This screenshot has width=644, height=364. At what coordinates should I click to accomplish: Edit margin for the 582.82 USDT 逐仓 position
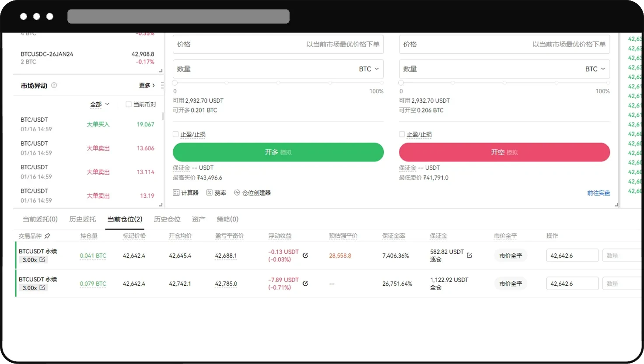tap(469, 252)
